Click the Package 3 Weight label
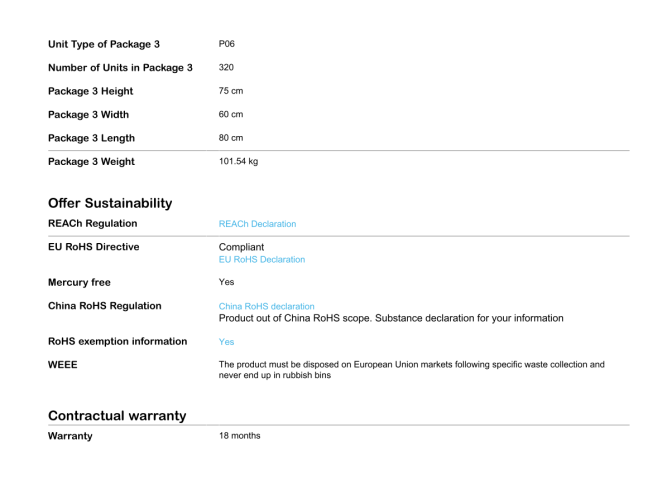 pyautogui.click(x=91, y=162)
